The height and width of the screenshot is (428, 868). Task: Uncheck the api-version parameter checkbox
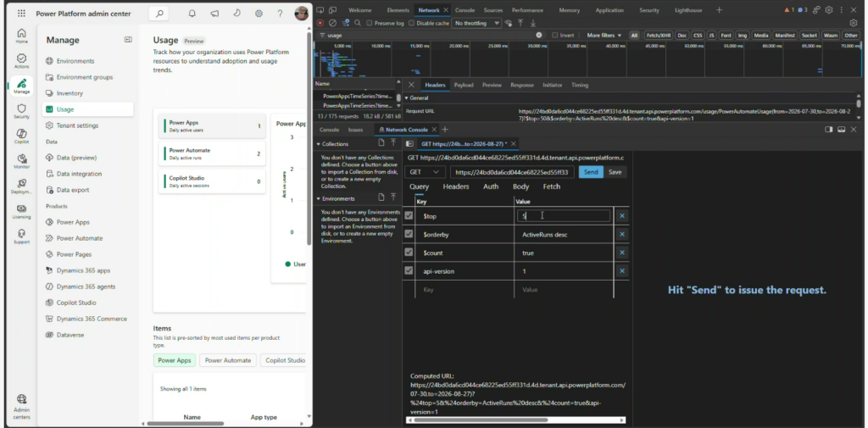point(409,270)
